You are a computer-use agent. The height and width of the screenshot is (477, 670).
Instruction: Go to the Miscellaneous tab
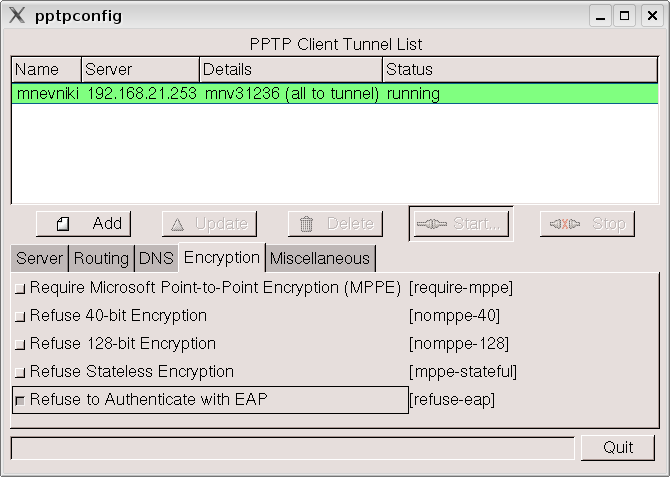tap(320, 258)
